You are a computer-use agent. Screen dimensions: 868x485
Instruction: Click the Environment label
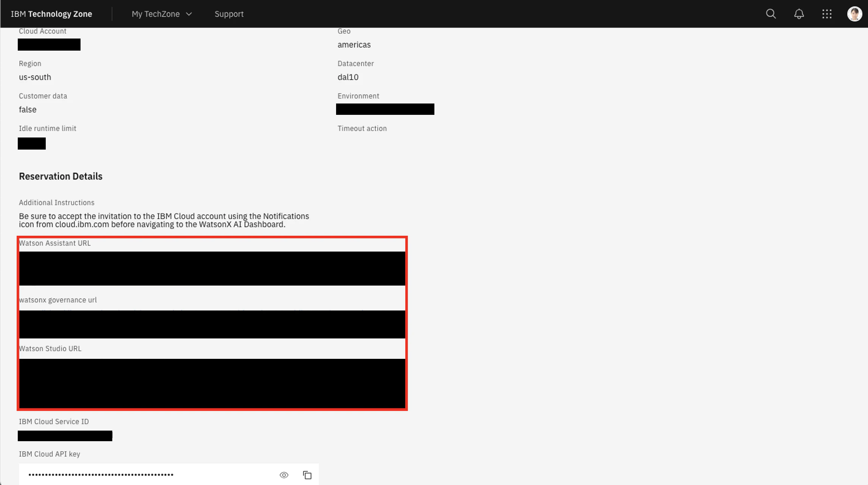358,96
